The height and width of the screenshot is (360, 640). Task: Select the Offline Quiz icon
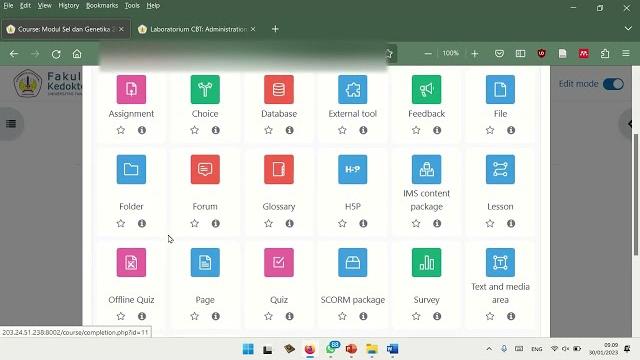click(x=131, y=262)
